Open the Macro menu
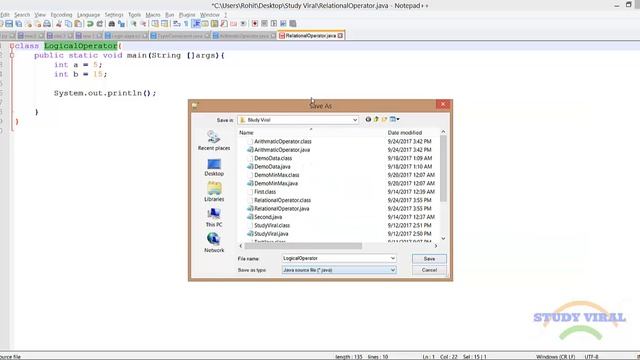 [x=153, y=15]
